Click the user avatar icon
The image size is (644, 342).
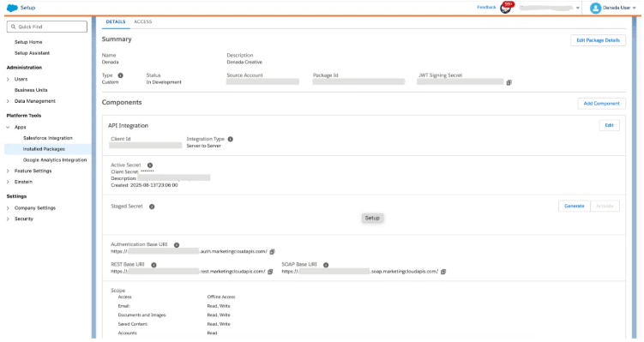tap(595, 8)
